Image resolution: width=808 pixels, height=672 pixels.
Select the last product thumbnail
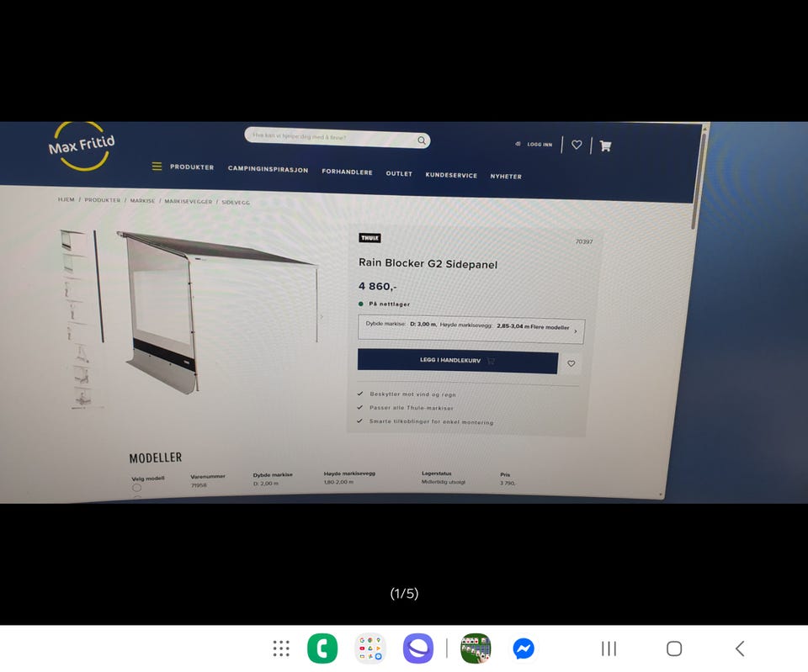(x=82, y=397)
